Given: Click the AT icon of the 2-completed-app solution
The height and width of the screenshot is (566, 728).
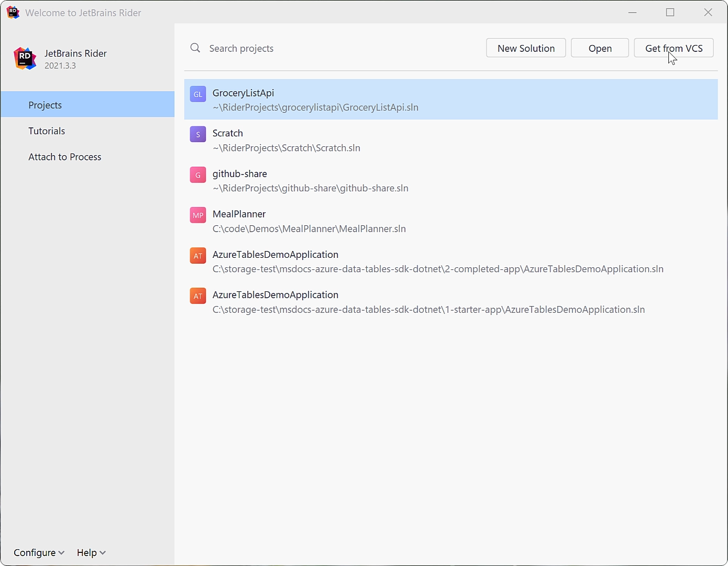Looking at the screenshot, I should tap(197, 256).
